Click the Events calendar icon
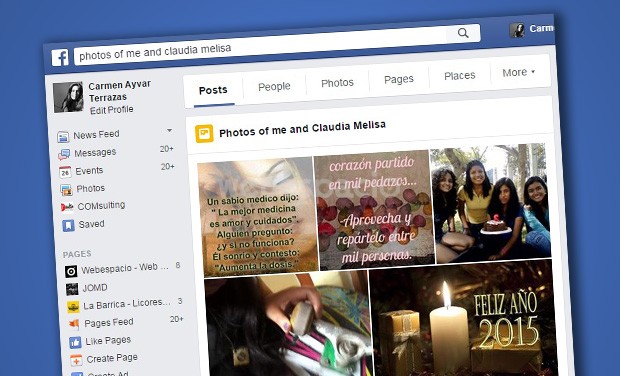620x376 pixels. point(65,172)
